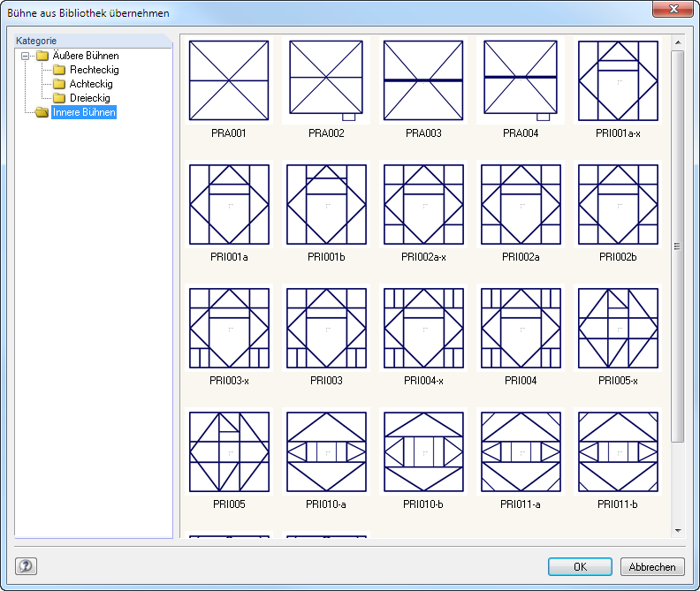Choose the PRI003 platform template
Image resolution: width=700 pixels, height=591 pixels.
pos(326,328)
